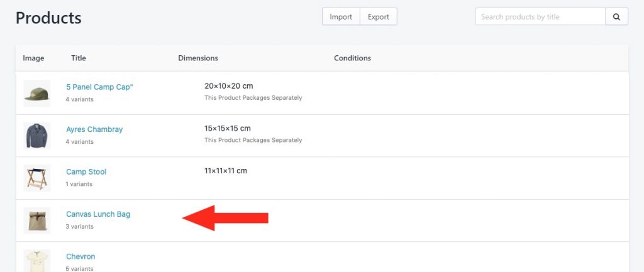
Task: Open the Canvas Lunch Bag thumbnail
Action: point(37,220)
